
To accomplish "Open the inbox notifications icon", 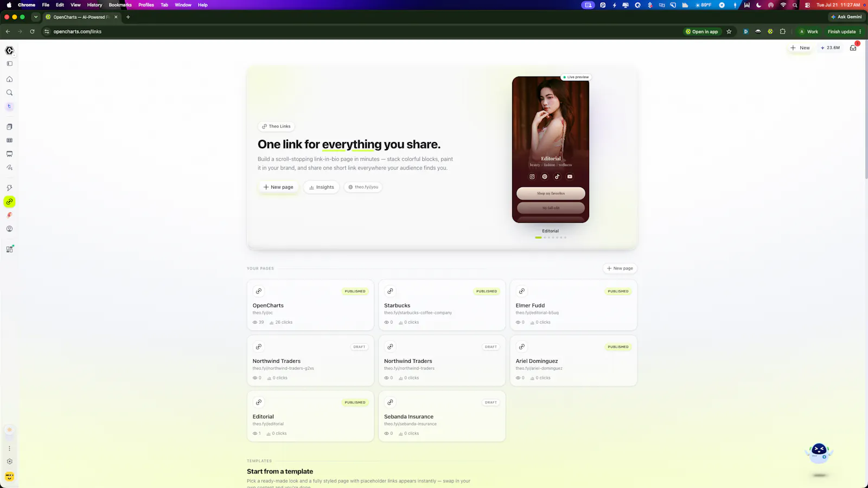I will pyautogui.click(x=853, y=48).
